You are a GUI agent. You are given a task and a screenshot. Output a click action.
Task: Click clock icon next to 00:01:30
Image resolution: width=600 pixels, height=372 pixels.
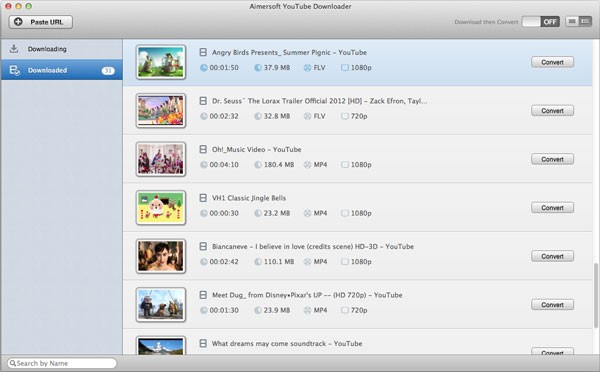pos(204,311)
